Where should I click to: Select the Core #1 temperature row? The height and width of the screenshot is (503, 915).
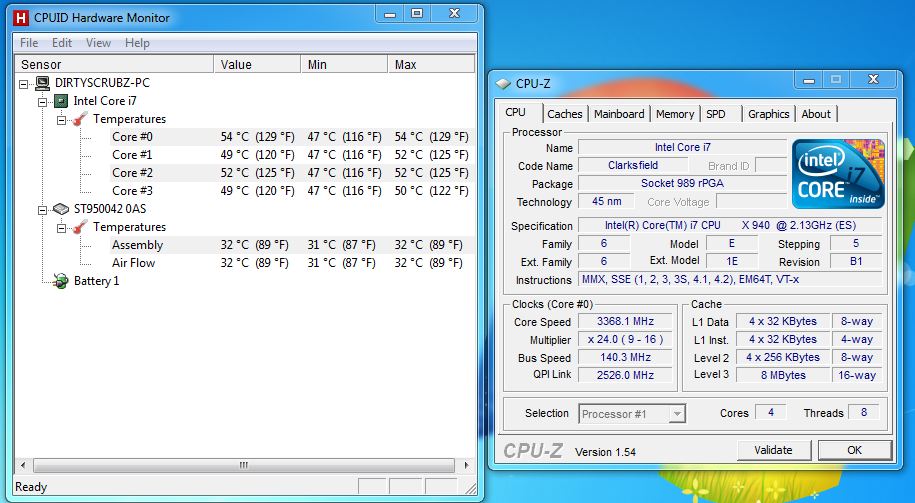[x=292, y=155]
